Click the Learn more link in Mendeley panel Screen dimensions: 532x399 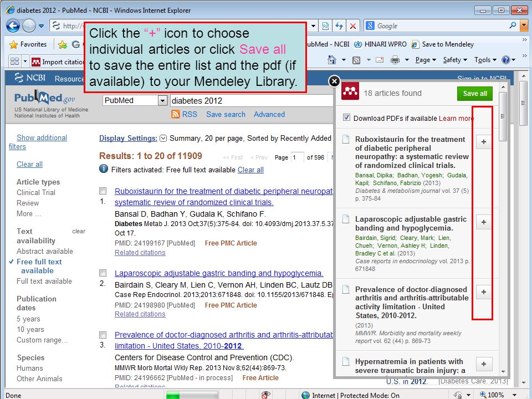pos(456,119)
